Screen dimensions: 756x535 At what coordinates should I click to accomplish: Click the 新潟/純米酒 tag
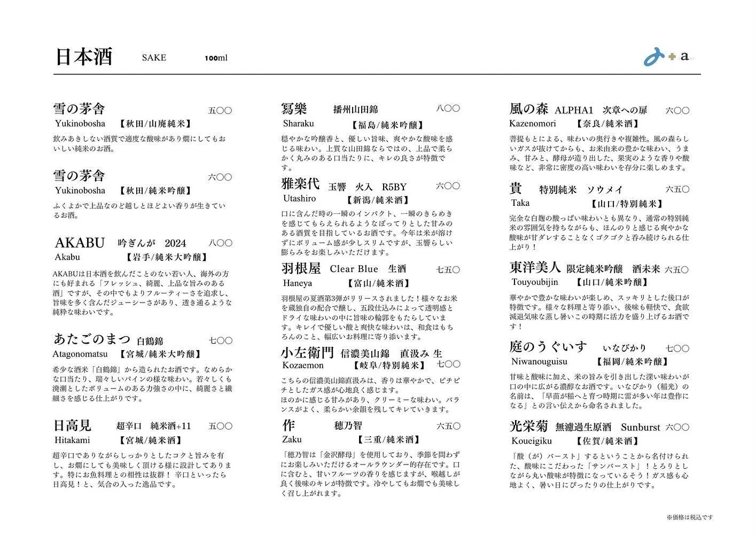coord(378,200)
